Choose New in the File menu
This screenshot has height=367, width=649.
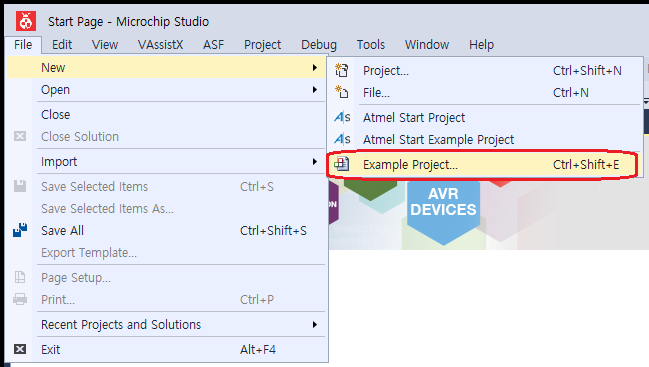(x=166, y=67)
